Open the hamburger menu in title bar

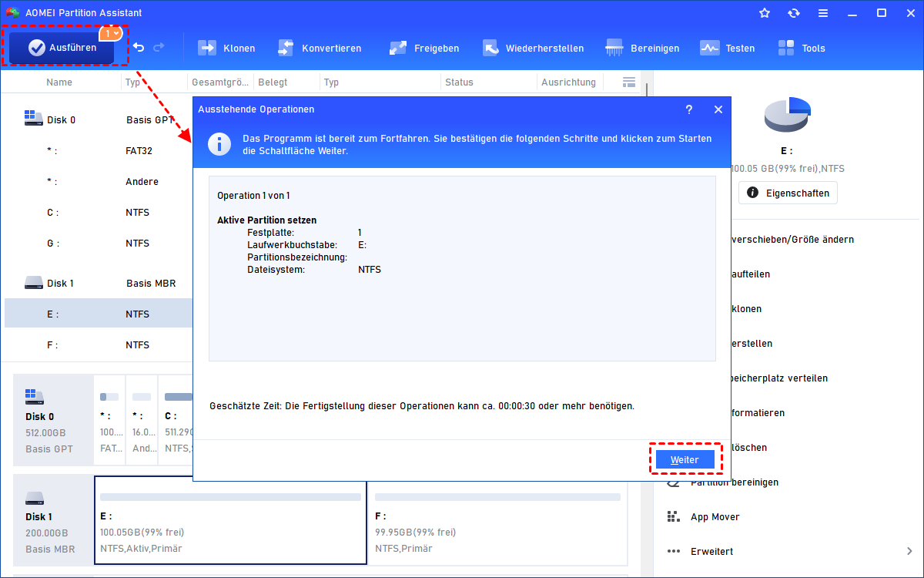pos(823,13)
